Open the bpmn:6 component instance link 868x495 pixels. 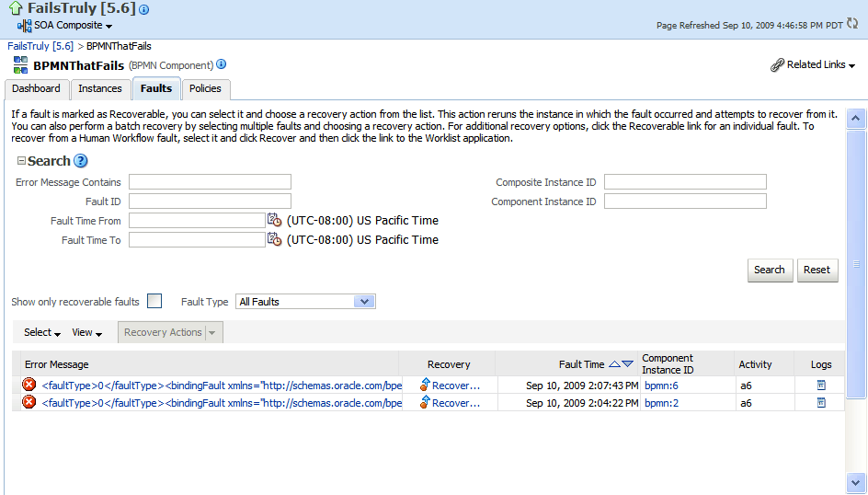tap(661, 386)
